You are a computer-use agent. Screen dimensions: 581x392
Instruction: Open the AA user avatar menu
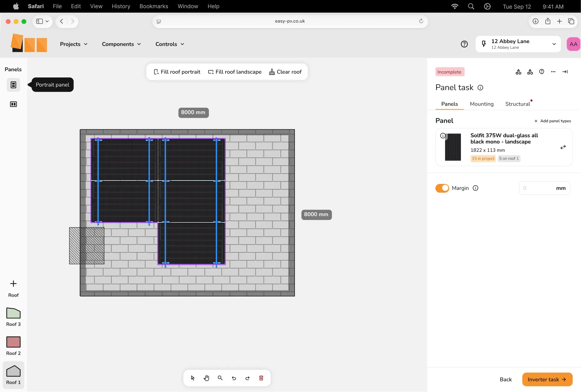pos(573,44)
